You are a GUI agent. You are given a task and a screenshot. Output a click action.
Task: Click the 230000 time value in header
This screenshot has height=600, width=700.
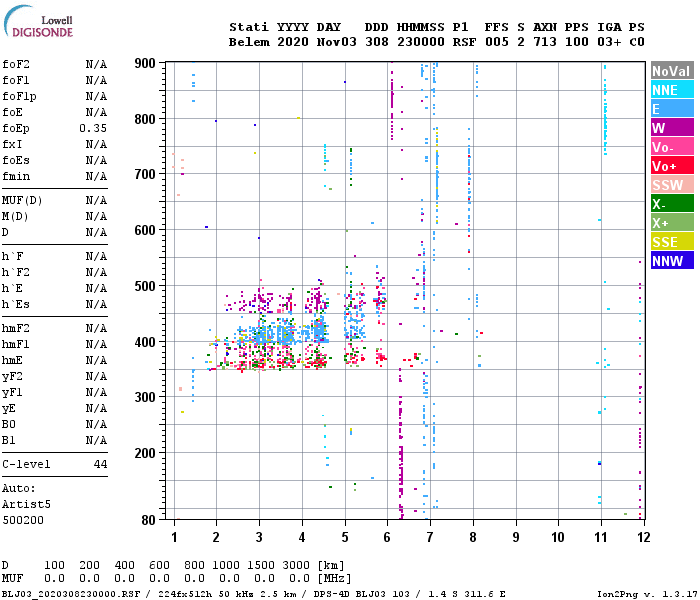[421, 42]
